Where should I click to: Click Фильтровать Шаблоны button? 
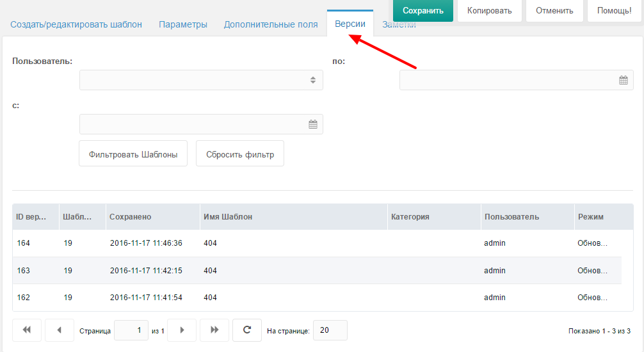coord(133,154)
